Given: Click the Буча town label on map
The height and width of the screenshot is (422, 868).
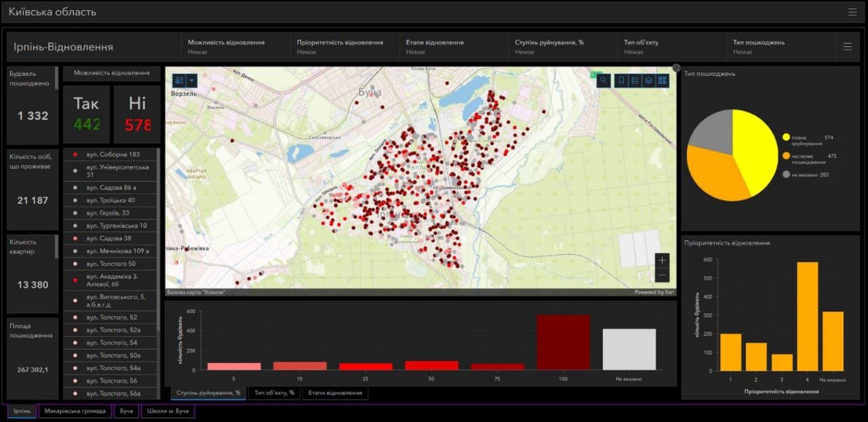Looking at the screenshot, I should [x=370, y=92].
